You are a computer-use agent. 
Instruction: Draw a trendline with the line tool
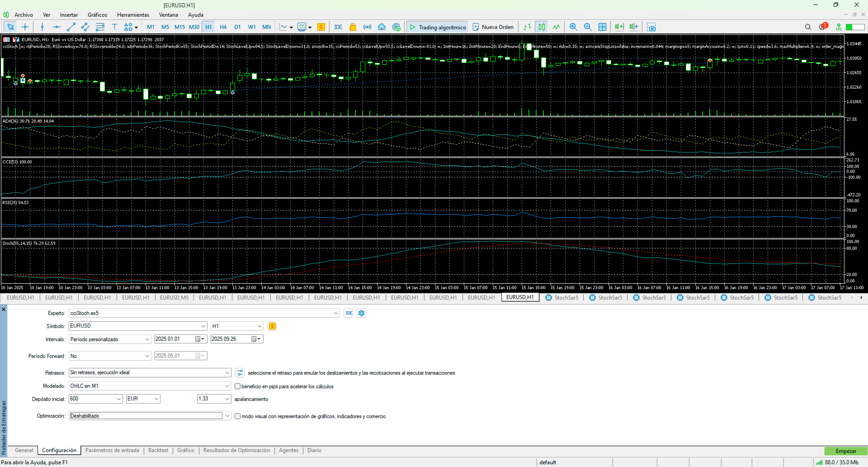(x=71, y=27)
